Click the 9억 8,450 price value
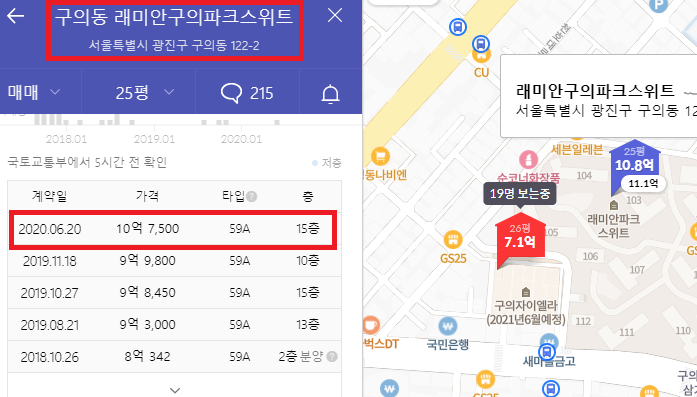697x397 pixels. pyautogui.click(x=148, y=293)
